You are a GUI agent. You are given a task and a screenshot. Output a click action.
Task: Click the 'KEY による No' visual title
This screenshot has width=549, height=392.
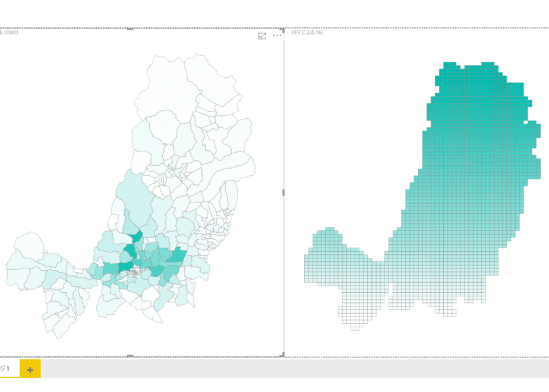click(307, 33)
